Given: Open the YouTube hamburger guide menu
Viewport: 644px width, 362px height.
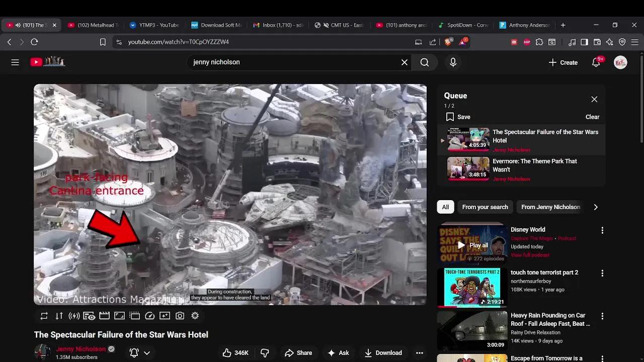Looking at the screenshot, I should pos(15,62).
